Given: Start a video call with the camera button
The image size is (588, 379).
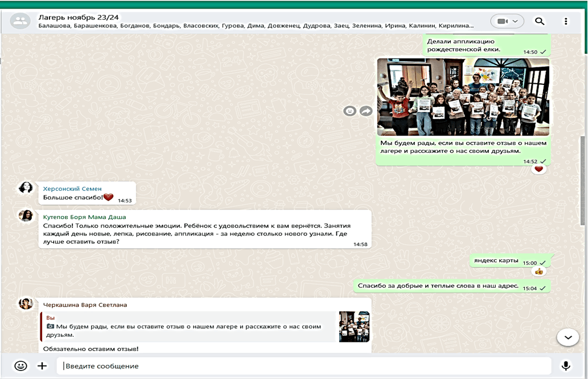Looking at the screenshot, I should (502, 22).
